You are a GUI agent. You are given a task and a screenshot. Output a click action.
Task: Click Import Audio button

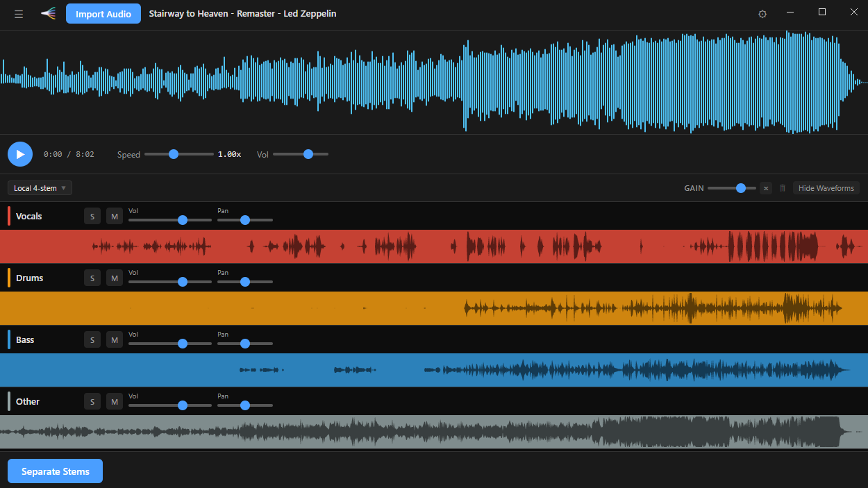tap(103, 14)
